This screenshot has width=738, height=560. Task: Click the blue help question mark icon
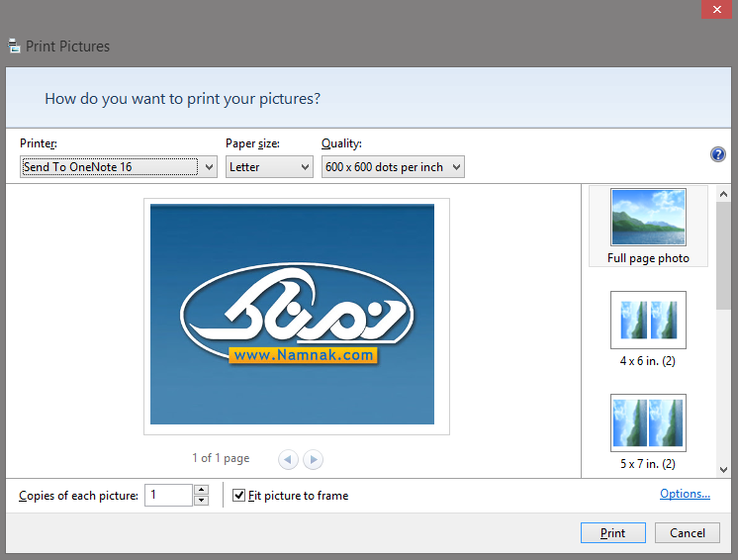coord(718,154)
